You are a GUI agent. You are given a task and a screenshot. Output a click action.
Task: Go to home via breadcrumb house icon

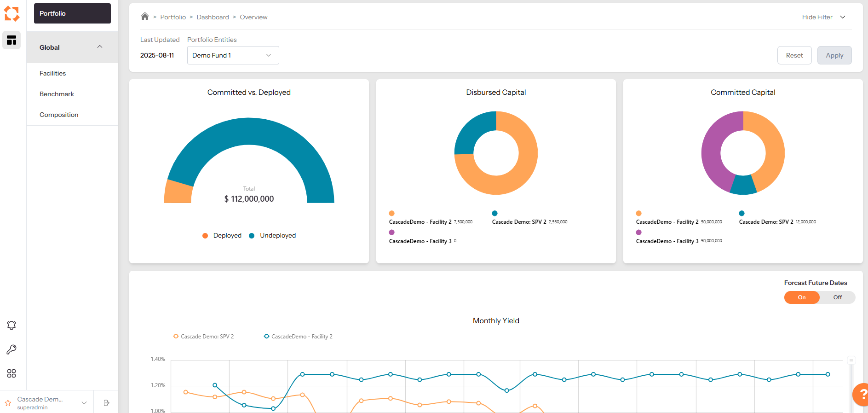point(145,17)
